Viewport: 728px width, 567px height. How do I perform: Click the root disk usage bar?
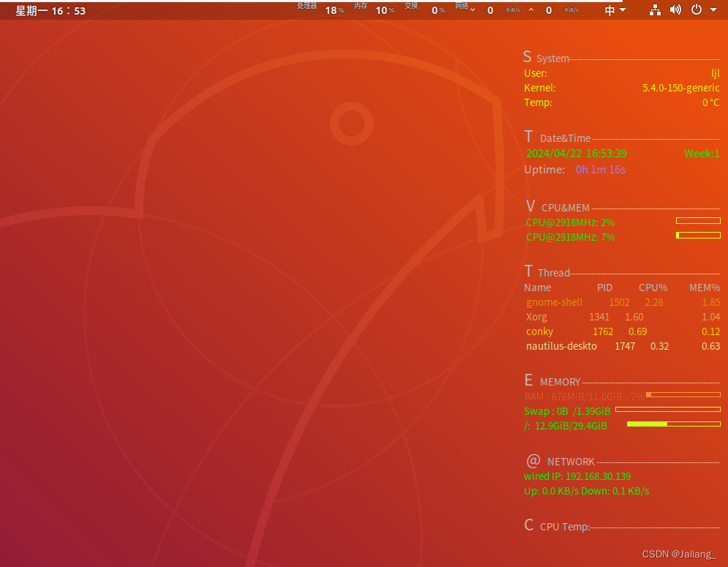coord(673,424)
